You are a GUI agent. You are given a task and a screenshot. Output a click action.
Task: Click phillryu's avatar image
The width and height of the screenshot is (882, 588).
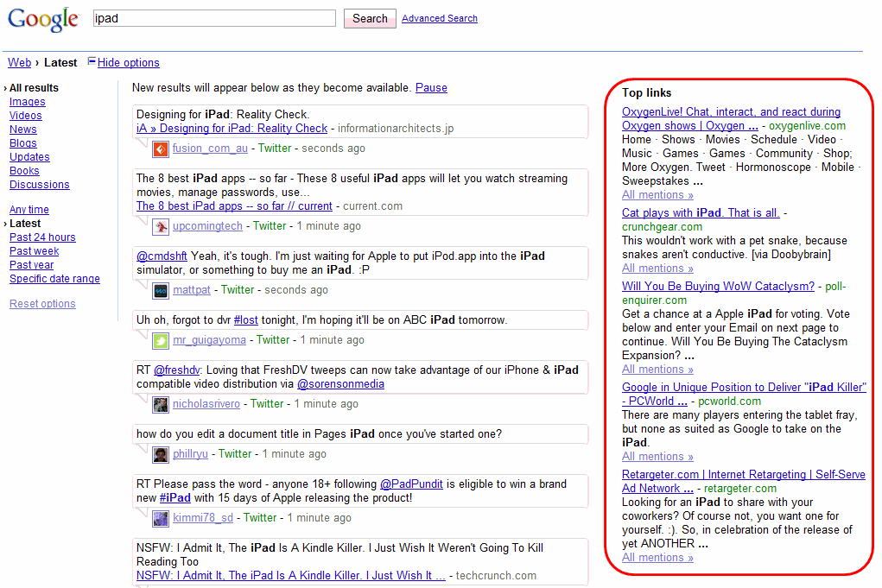[161, 454]
